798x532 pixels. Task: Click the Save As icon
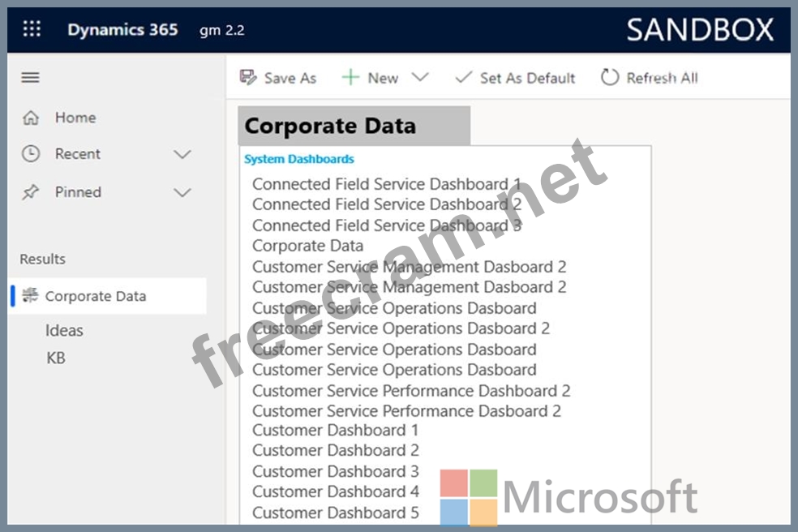[248, 78]
